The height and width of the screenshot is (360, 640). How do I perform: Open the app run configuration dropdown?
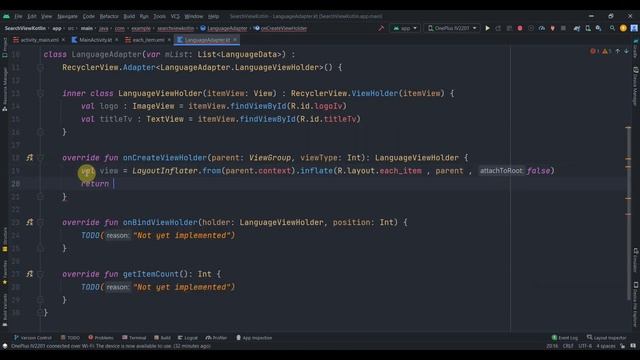[405, 28]
